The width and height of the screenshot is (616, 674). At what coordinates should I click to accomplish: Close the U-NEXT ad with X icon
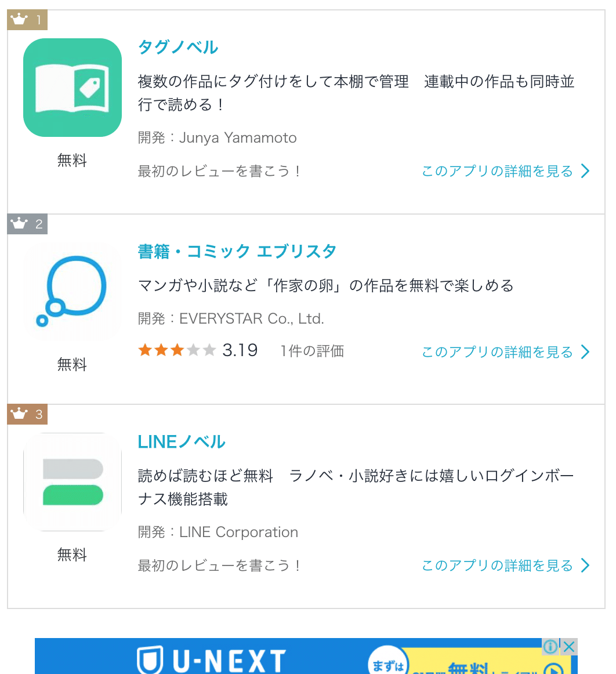pos(569,647)
